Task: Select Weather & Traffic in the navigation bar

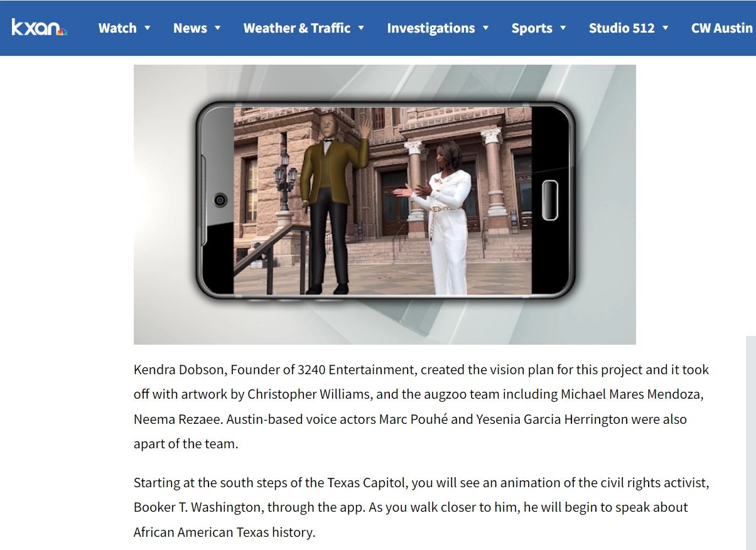Action: [296, 28]
